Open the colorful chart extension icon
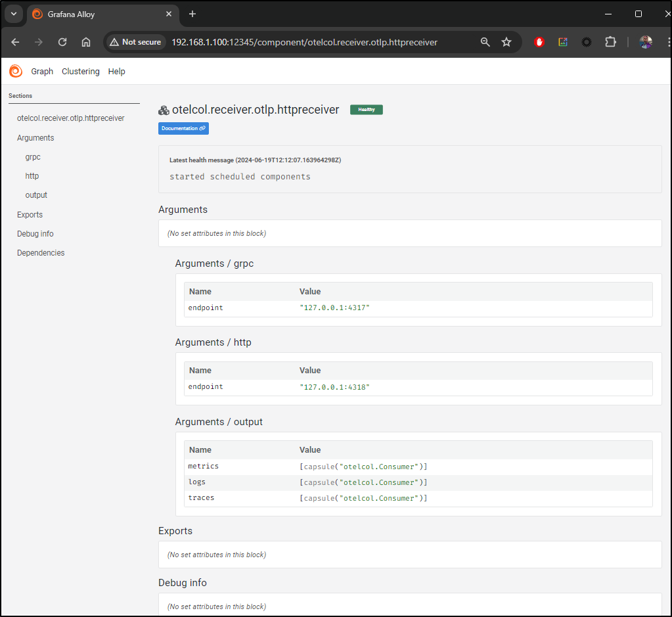Screen dimensions: 672x617 click(563, 42)
